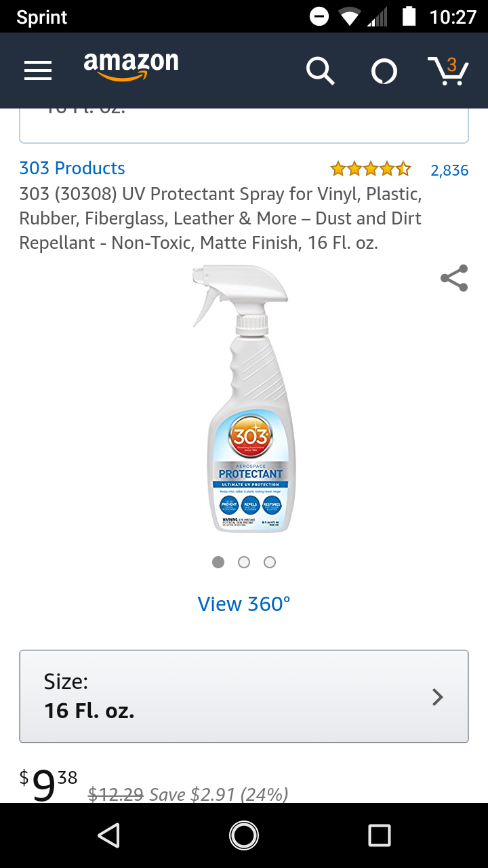The width and height of the screenshot is (488, 868).
Task: Activate the Alexa voice icon
Action: pos(384,71)
